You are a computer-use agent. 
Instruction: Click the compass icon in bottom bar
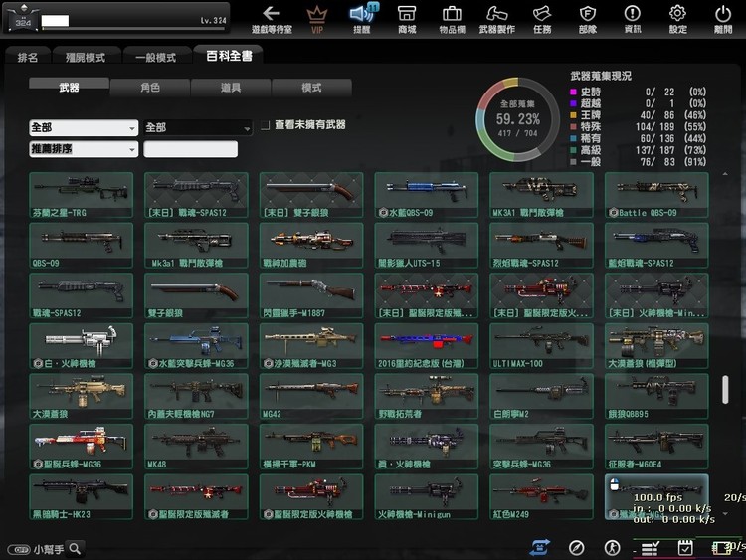(577, 548)
